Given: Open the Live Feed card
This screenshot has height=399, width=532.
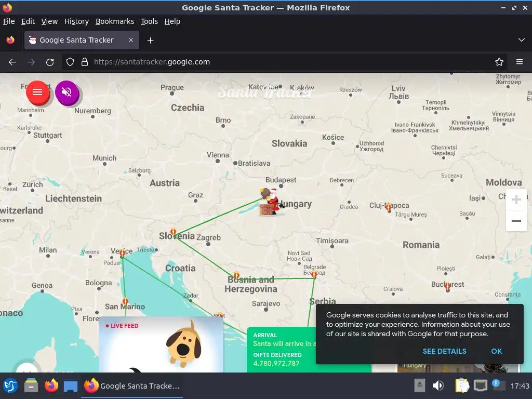Looking at the screenshot, I should (x=161, y=344).
